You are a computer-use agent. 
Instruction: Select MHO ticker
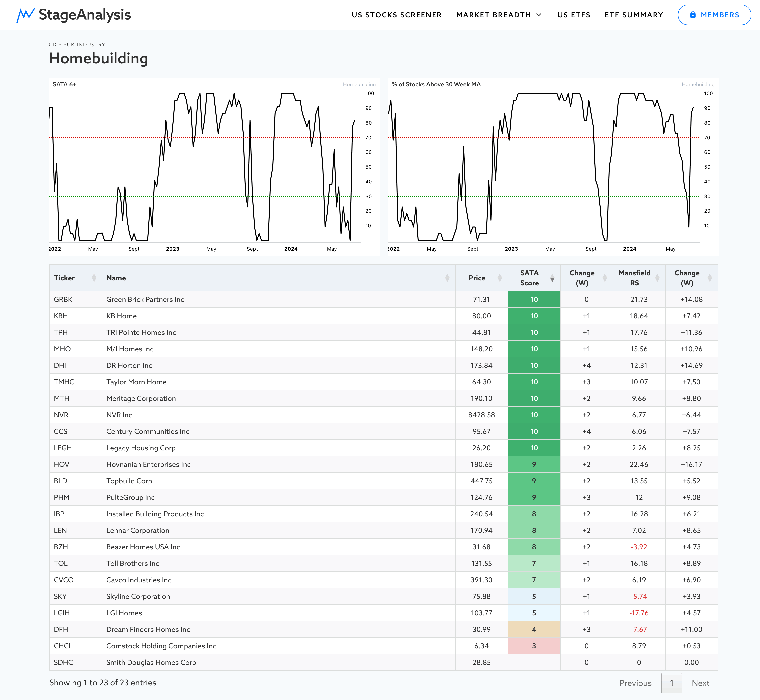pyautogui.click(x=62, y=349)
